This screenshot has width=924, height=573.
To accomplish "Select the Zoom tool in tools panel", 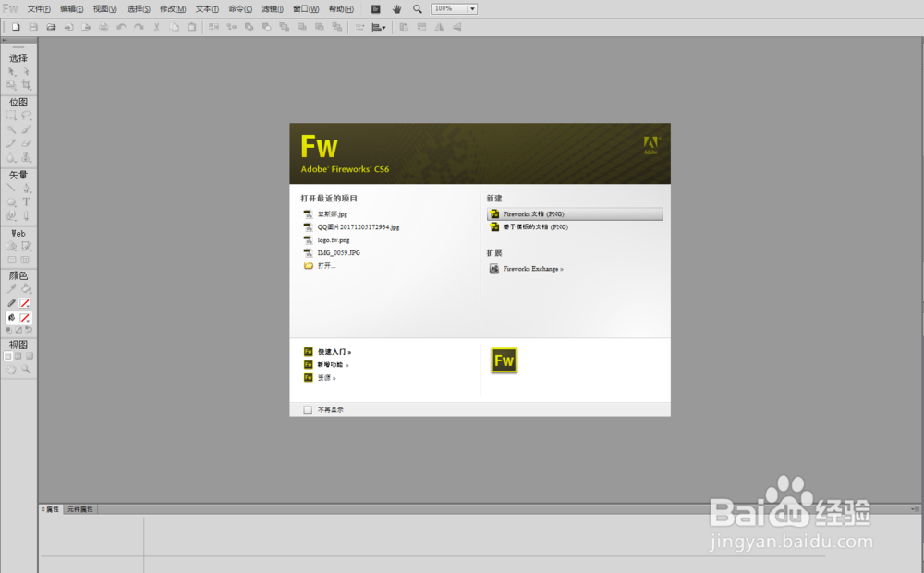I will pos(26,369).
